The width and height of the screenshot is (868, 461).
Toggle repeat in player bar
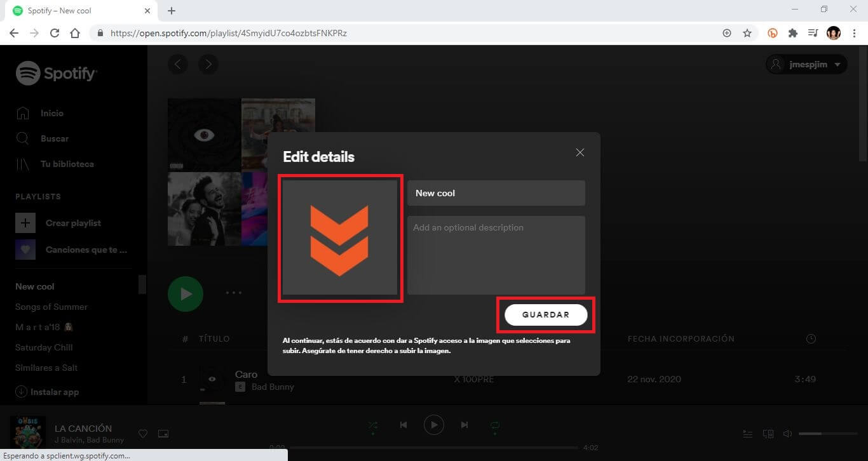(495, 425)
